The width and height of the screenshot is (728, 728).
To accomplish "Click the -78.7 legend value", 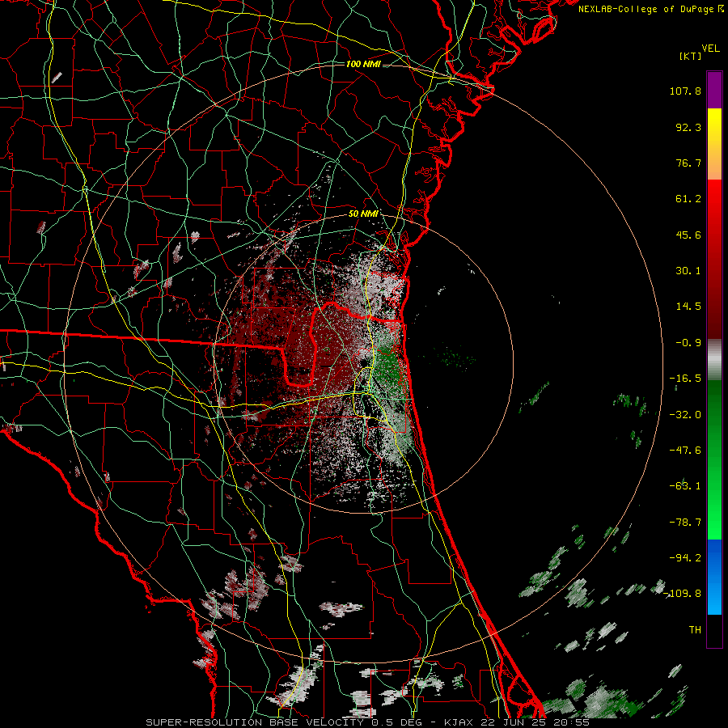I will click(685, 523).
